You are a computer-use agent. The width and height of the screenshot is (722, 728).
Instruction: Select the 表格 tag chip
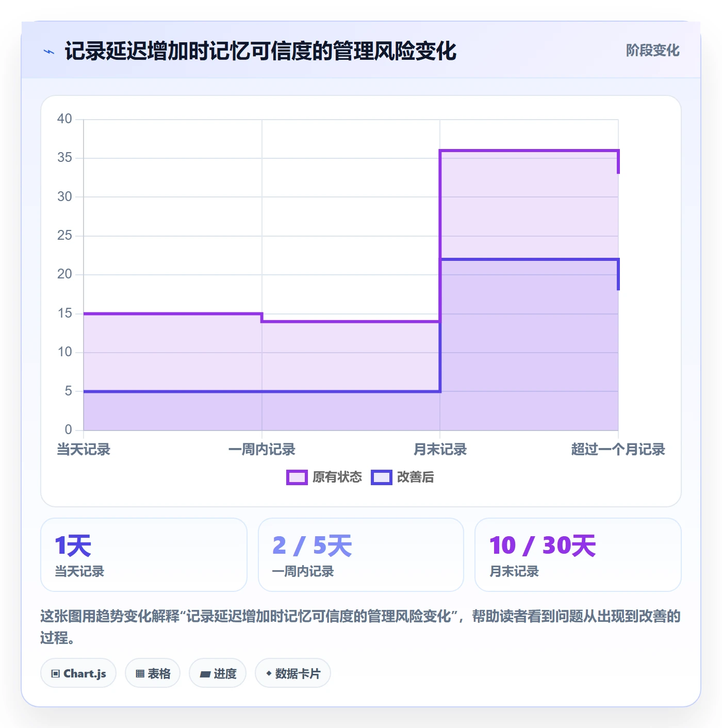153,673
